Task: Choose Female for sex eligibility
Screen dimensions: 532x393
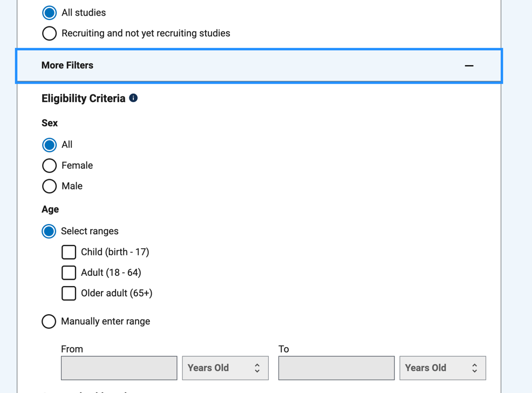Action: (49, 165)
